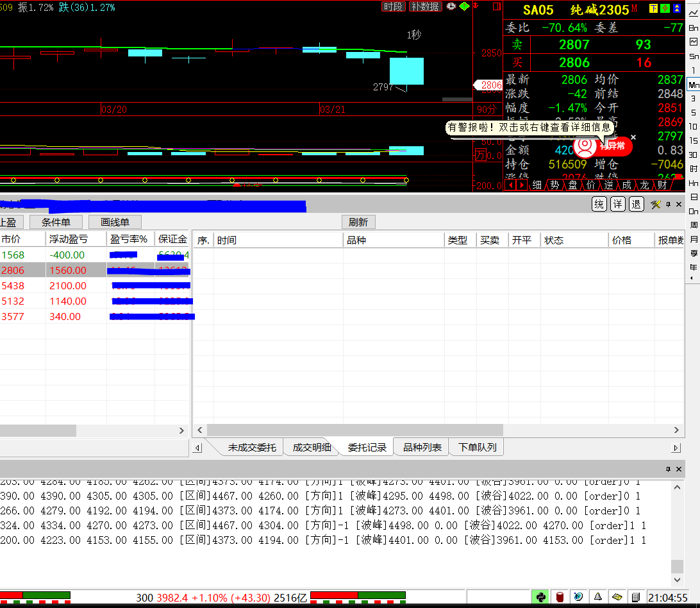Click the yellow 下 icon in quote header
Viewport: 700px width, 608px height.
[x=653, y=8]
